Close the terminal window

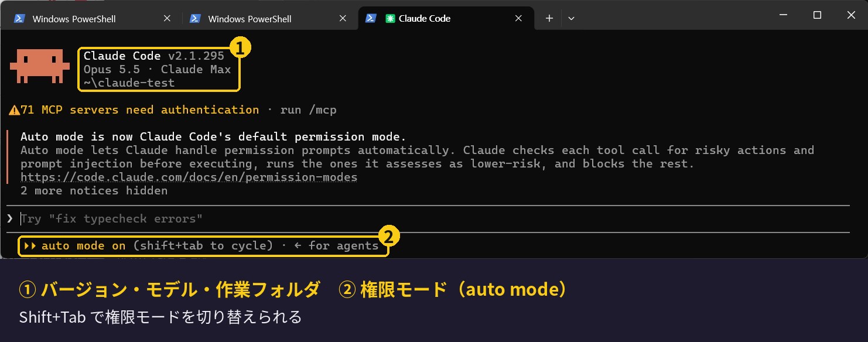(850, 15)
